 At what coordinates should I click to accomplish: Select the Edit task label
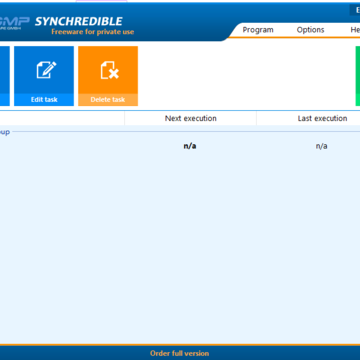(44, 99)
